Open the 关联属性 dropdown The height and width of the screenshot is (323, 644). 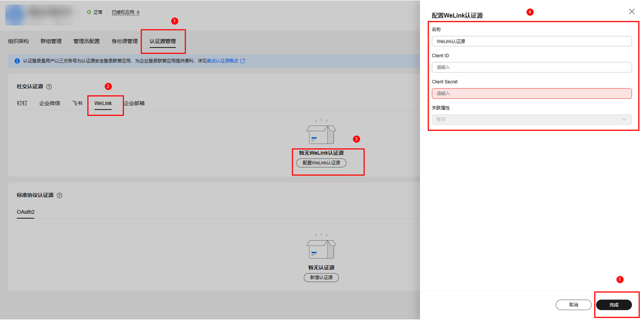click(532, 120)
